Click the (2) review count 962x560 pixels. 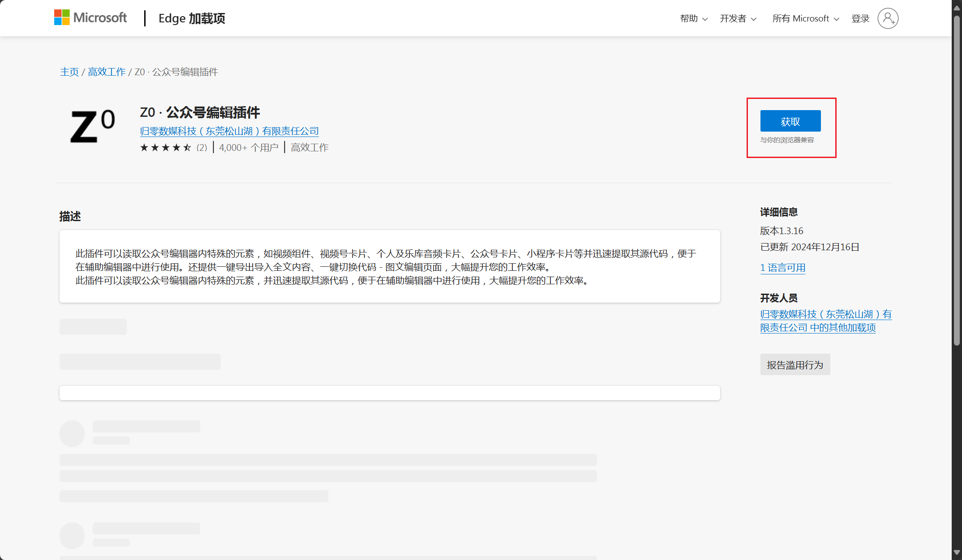click(x=202, y=147)
